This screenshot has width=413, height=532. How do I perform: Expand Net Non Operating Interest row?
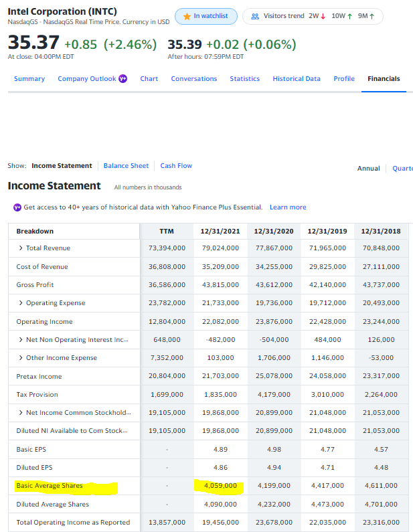21,340
